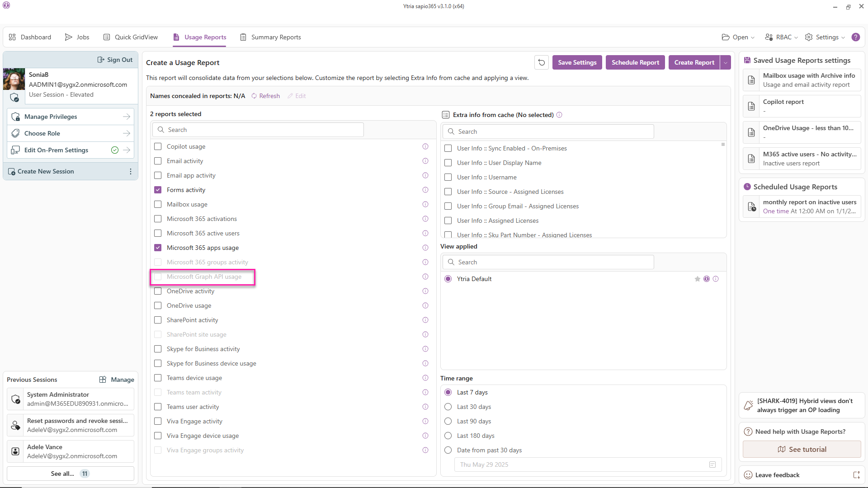Click the Copilot report document icon
This screenshot has width=868, height=488.
click(751, 106)
